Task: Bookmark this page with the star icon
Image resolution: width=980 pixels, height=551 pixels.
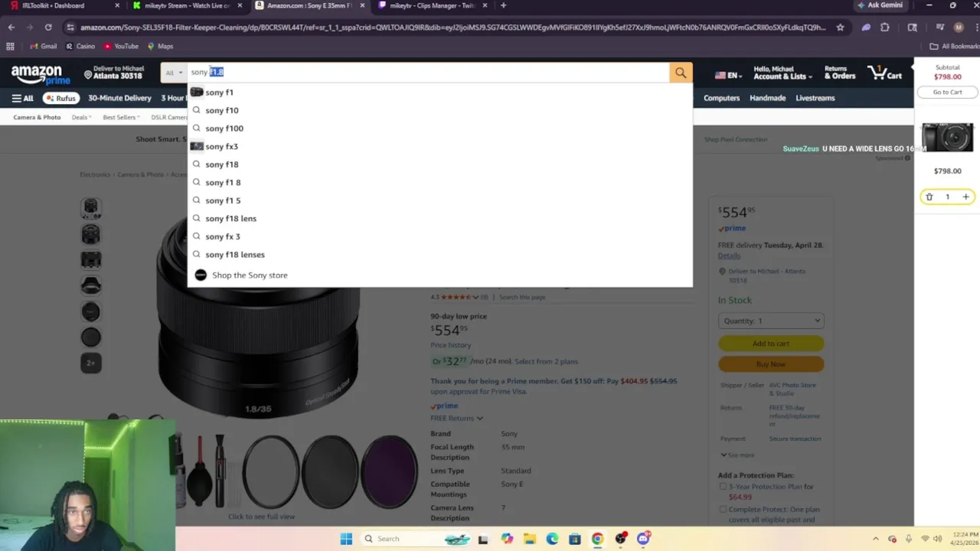Action: [x=840, y=27]
